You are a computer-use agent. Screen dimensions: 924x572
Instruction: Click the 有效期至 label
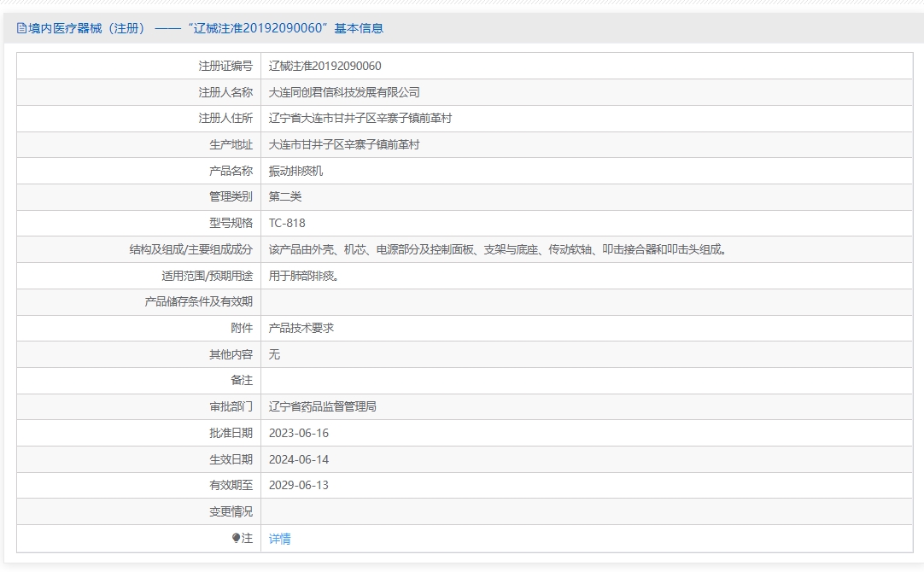(x=231, y=486)
